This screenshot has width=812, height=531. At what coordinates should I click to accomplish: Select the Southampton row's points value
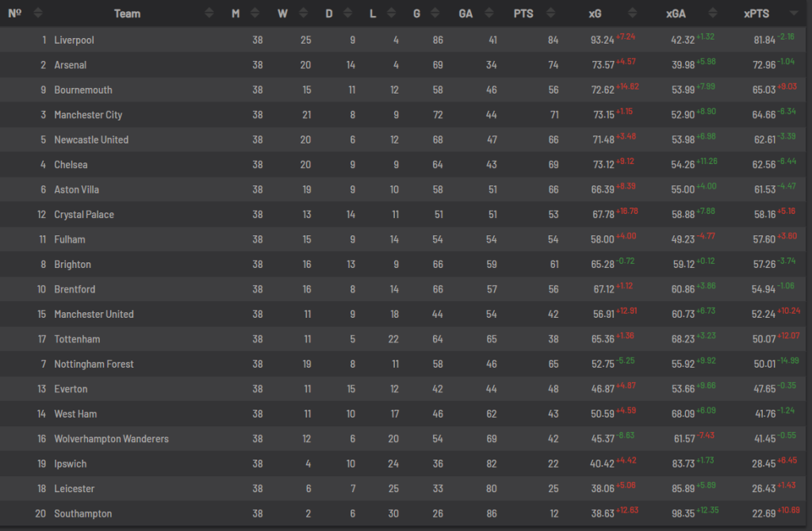[x=553, y=514]
